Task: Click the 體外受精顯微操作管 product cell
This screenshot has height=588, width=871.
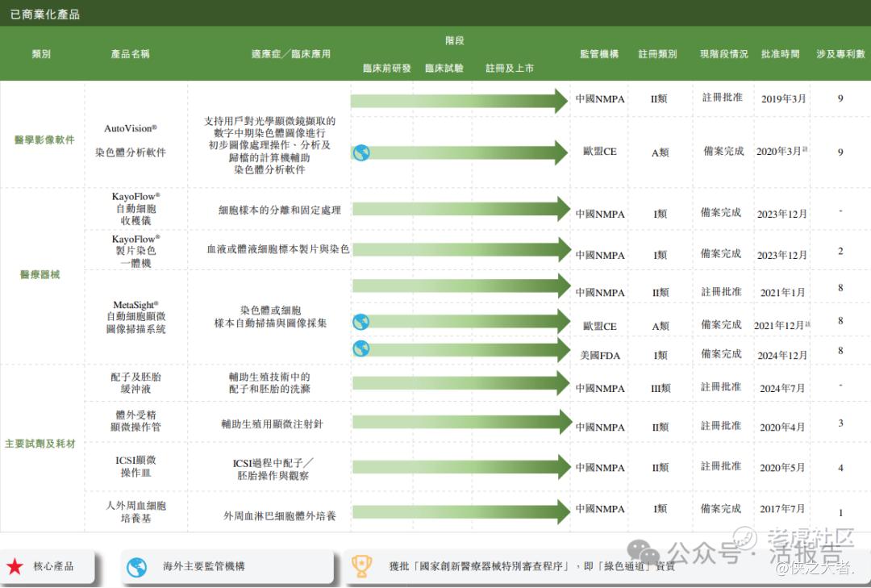Action: pyautogui.click(x=136, y=421)
